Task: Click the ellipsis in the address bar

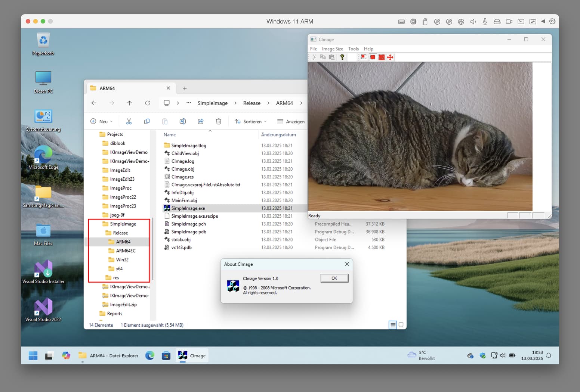Action: pyautogui.click(x=189, y=103)
